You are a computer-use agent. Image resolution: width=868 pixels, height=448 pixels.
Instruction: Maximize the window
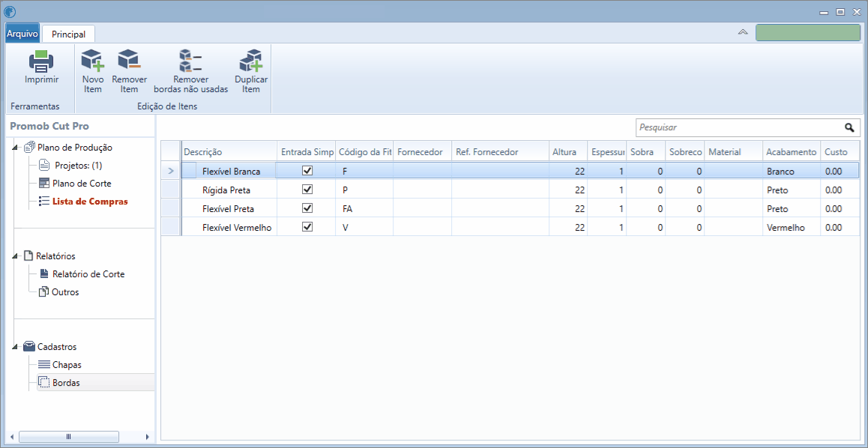click(x=840, y=12)
